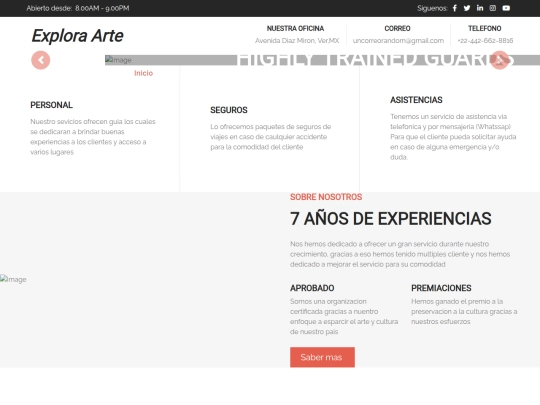Click the opening hours text in top bar
The height and width of the screenshot is (405, 540).
click(78, 8)
